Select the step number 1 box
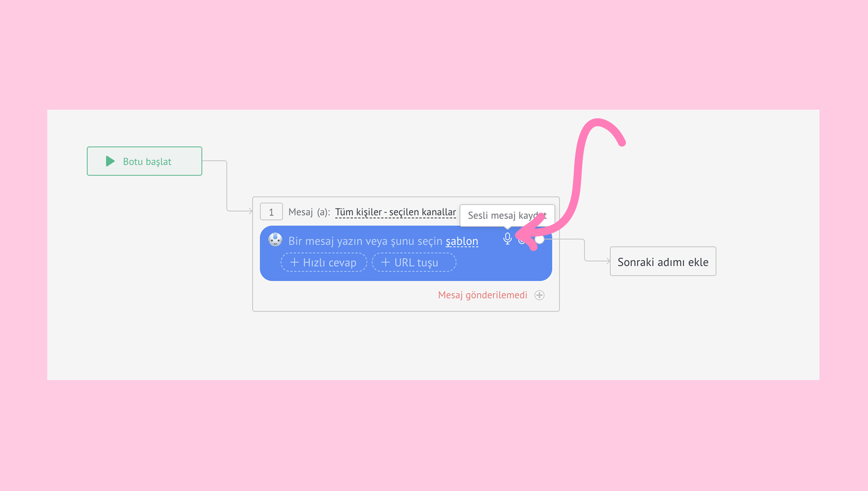 [271, 212]
